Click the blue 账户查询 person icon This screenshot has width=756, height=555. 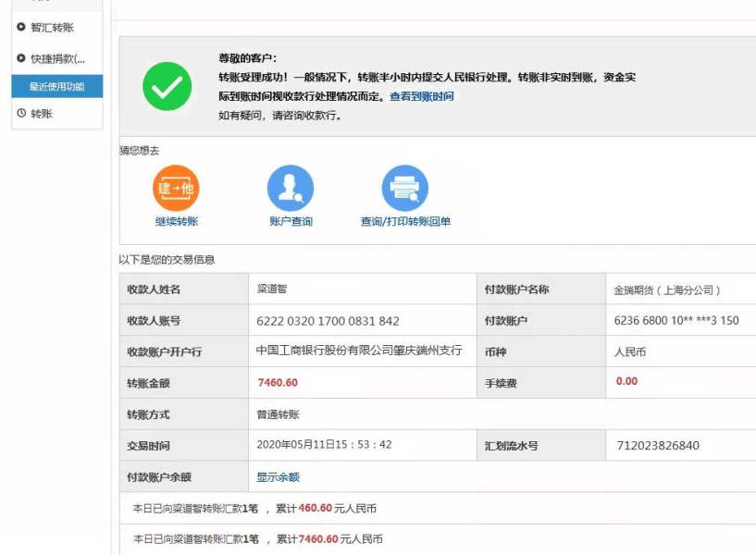pos(291,189)
